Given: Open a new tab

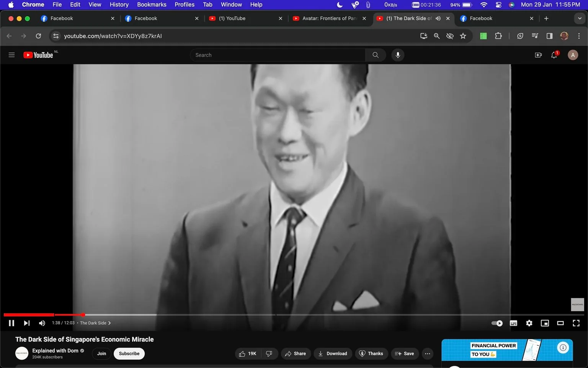Looking at the screenshot, I should coord(546,18).
